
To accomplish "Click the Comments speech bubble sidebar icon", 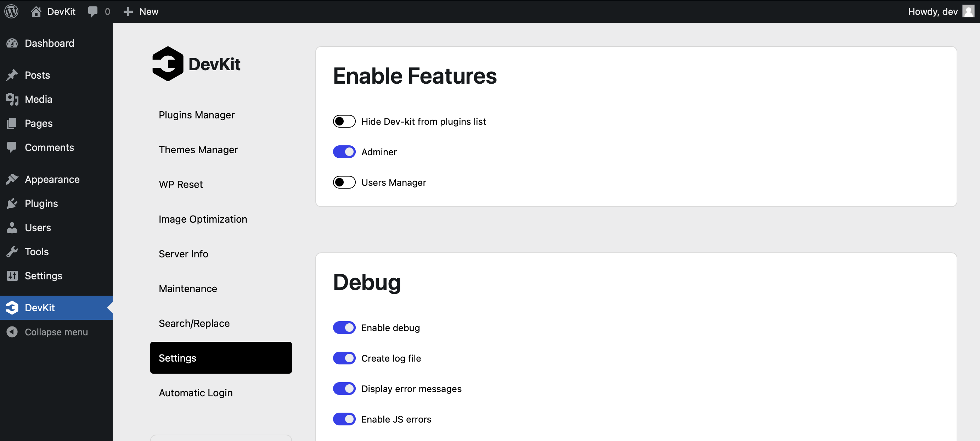I will [12, 147].
